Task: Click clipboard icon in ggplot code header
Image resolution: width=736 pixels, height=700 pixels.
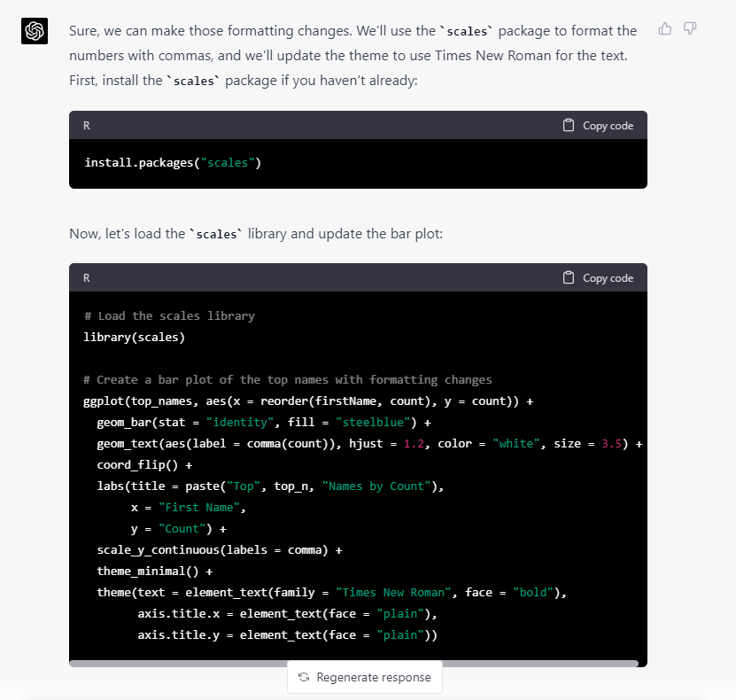Action: point(569,277)
